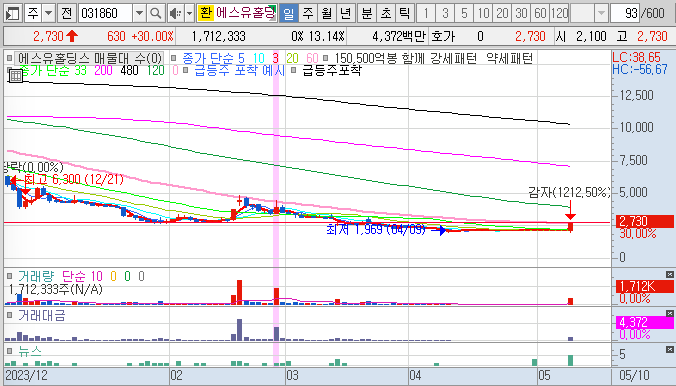Click the 60 interval button
This screenshot has height=386, width=676.
click(x=540, y=13)
